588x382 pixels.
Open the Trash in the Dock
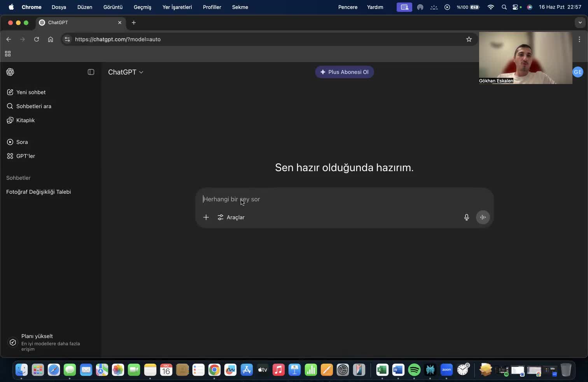click(566, 370)
